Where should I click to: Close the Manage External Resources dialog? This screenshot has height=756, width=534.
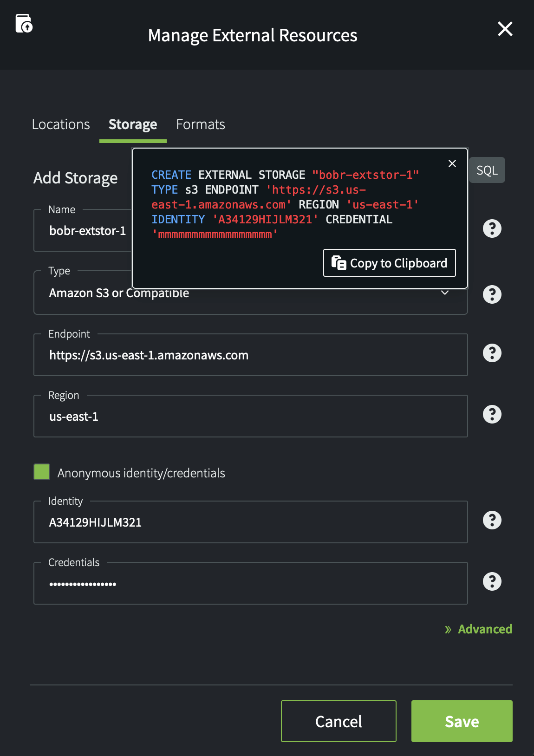pyautogui.click(x=505, y=29)
